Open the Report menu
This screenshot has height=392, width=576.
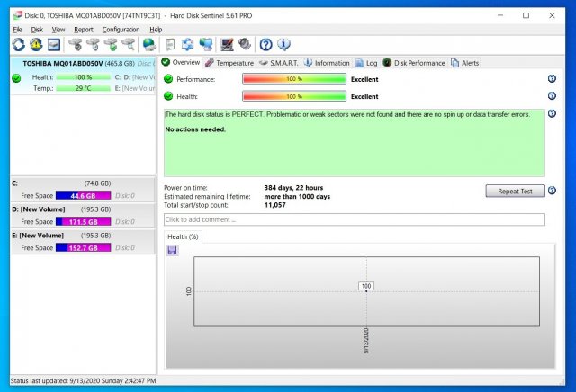coord(83,30)
